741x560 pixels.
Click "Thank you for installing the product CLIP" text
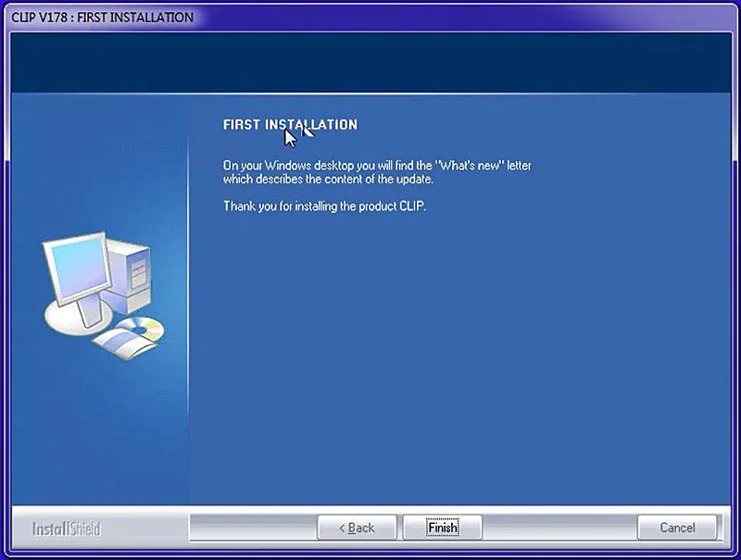[x=324, y=206]
